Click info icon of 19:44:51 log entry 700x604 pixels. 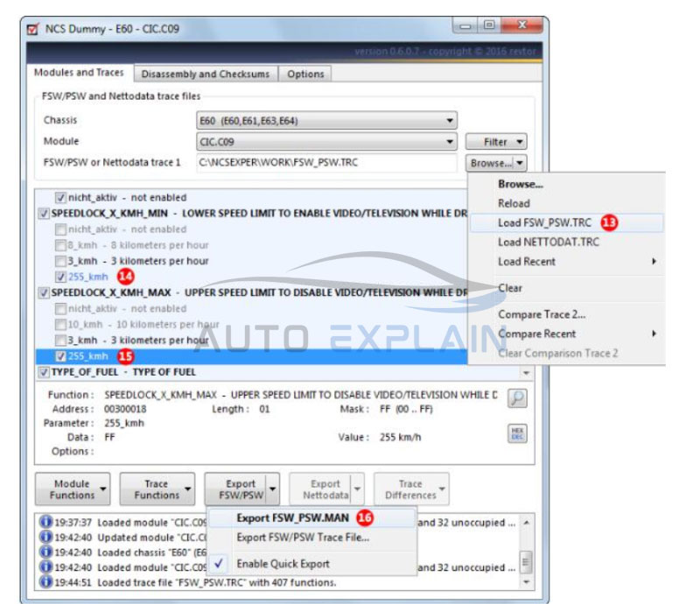[x=45, y=582]
